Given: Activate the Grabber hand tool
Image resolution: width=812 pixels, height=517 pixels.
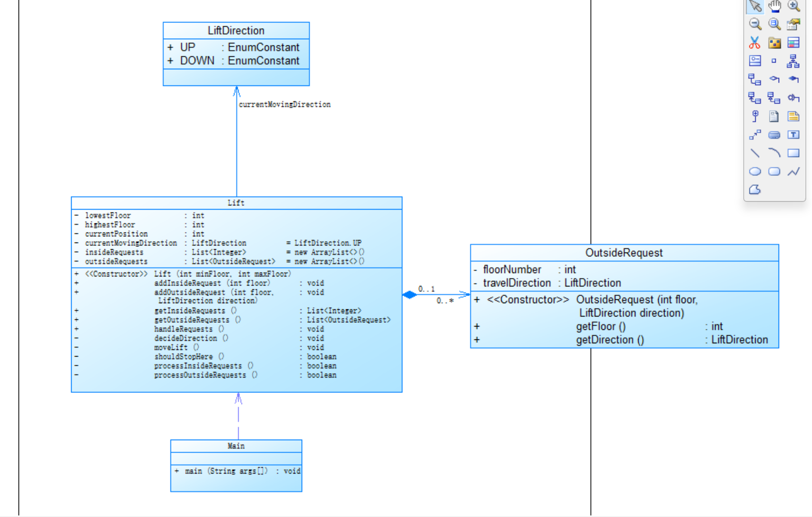Looking at the screenshot, I should pyautogui.click(x=774, y=6).
